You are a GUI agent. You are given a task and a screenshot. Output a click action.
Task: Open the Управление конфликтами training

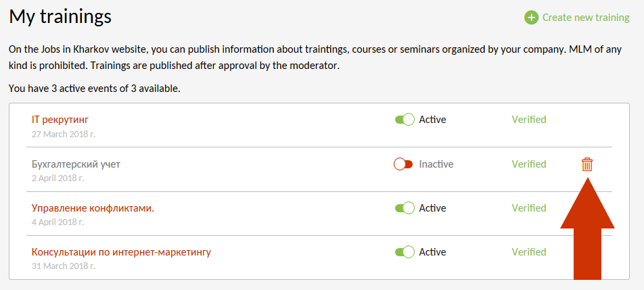click(x=93, y=208)
